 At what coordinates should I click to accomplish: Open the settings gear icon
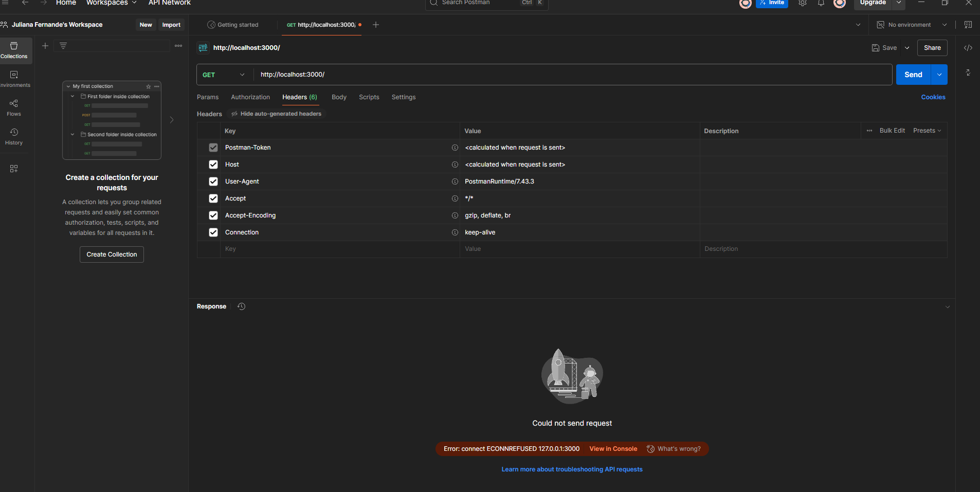[x=803, y=3]
